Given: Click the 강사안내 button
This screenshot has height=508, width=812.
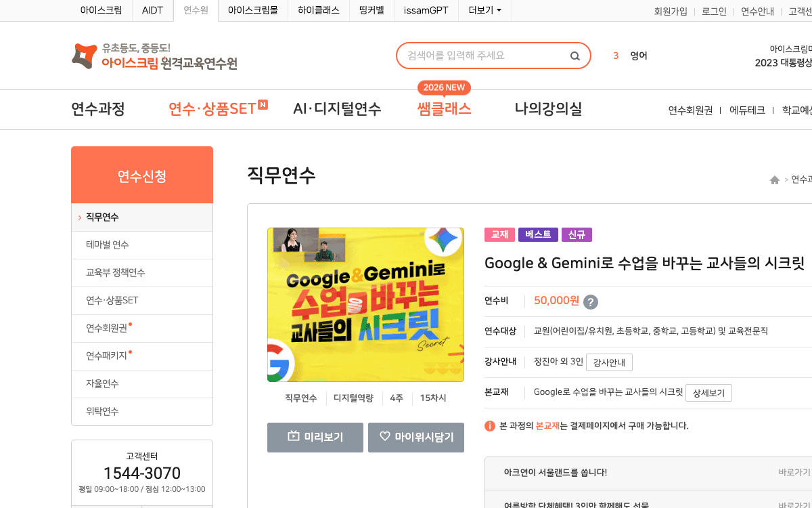Looking at the screenshot, I should pyautogui.click(x=609, y=362).
